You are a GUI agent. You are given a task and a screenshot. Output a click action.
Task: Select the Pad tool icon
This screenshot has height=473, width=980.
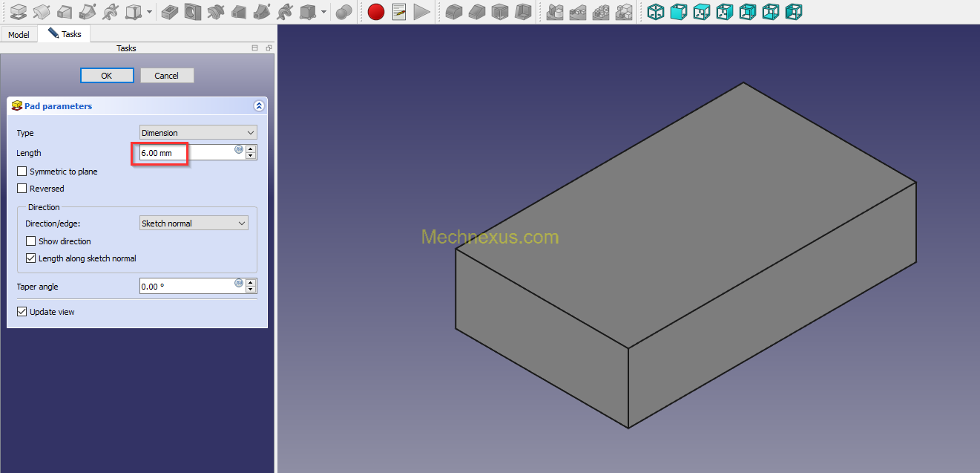click(18, 12)
